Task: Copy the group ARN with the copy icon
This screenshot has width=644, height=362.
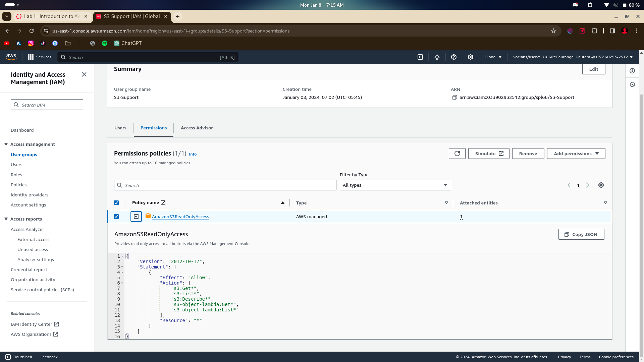Action: click(x=455, y=97)
